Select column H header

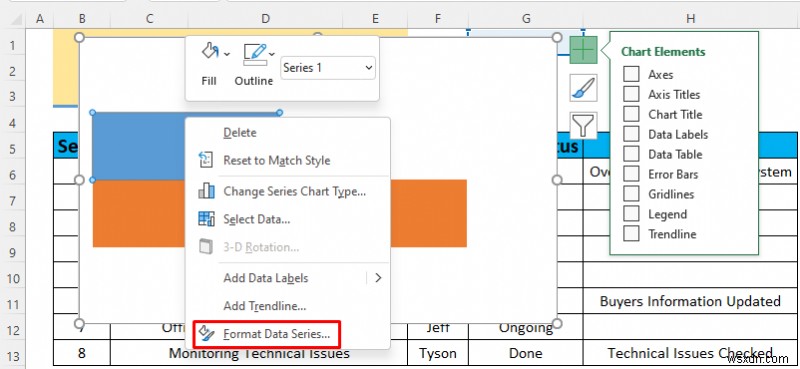click(690, 19)
